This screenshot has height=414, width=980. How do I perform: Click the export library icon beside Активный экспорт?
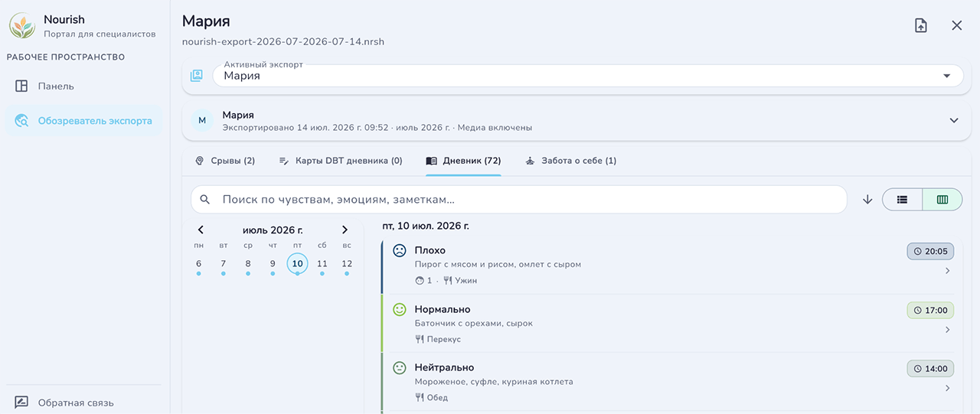(197, 76)
